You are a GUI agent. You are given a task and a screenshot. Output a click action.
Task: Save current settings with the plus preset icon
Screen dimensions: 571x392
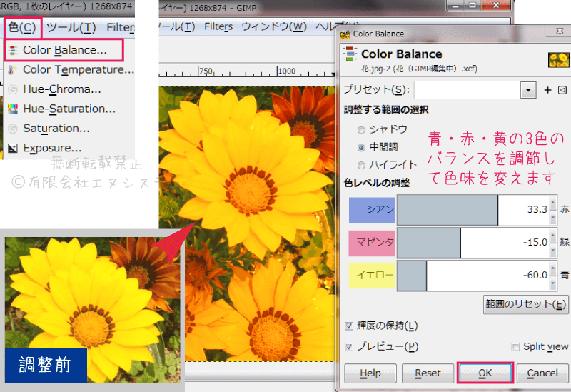547,90
